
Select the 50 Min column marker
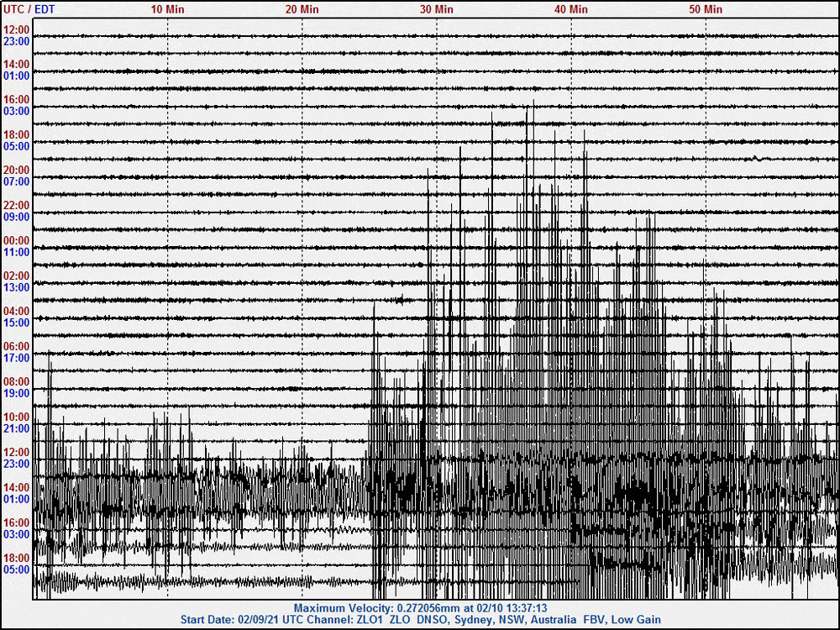coord(702,9)
